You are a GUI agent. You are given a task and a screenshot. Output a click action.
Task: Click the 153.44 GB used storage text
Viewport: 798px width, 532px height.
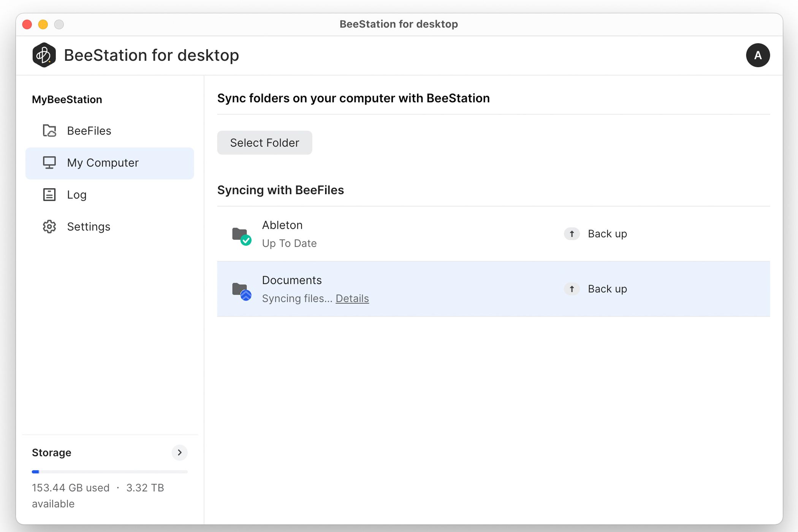click(71, 488)
